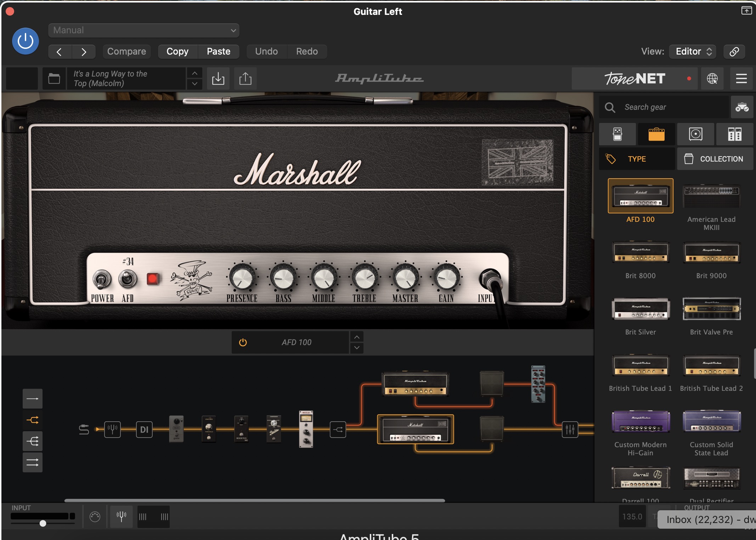Click the chain input source icon
This screenshot has width=756, height=540.
(84, 429)
